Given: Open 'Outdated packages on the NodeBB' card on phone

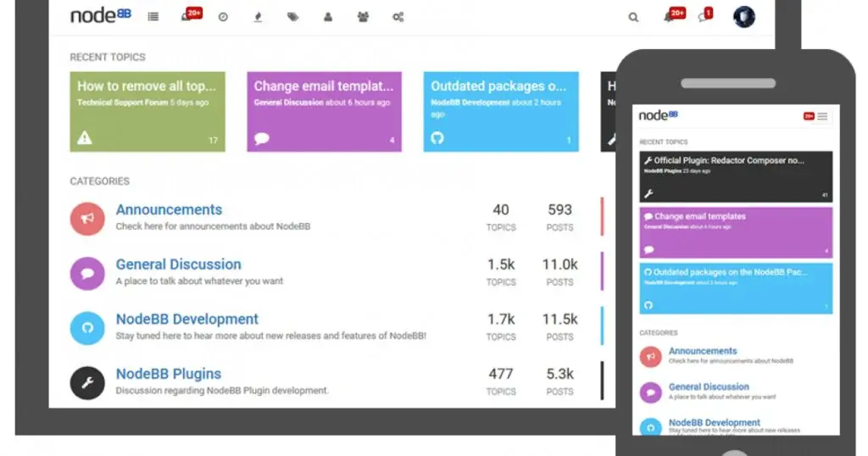Looking at the screenshot, I should point(736,288).
